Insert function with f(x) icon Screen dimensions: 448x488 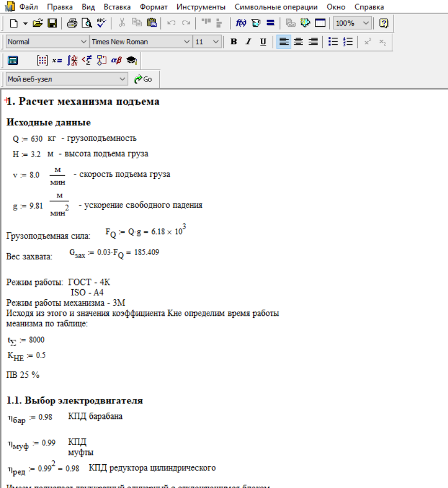pos(241,23)
